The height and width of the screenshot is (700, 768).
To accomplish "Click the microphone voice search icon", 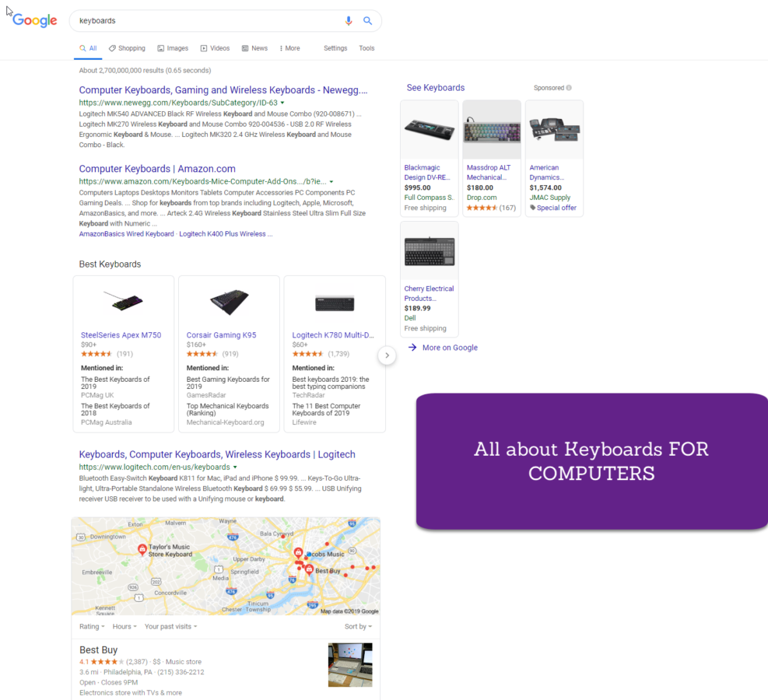I will tap(349, 21).
